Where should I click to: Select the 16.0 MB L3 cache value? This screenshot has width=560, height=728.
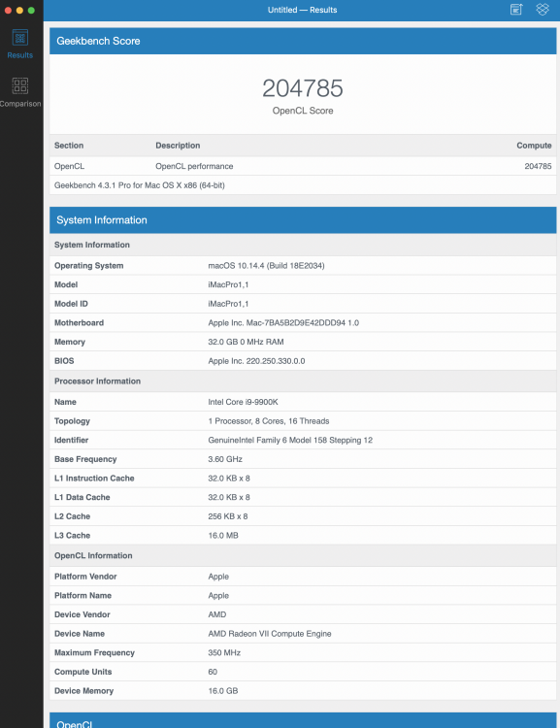[223, 535]
